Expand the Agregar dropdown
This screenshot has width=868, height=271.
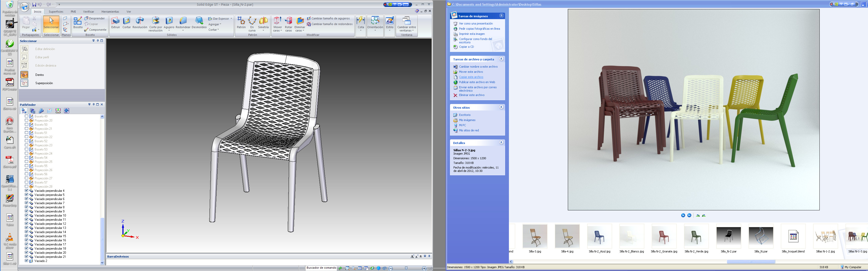pyautogui.click(x=215, y=24)
